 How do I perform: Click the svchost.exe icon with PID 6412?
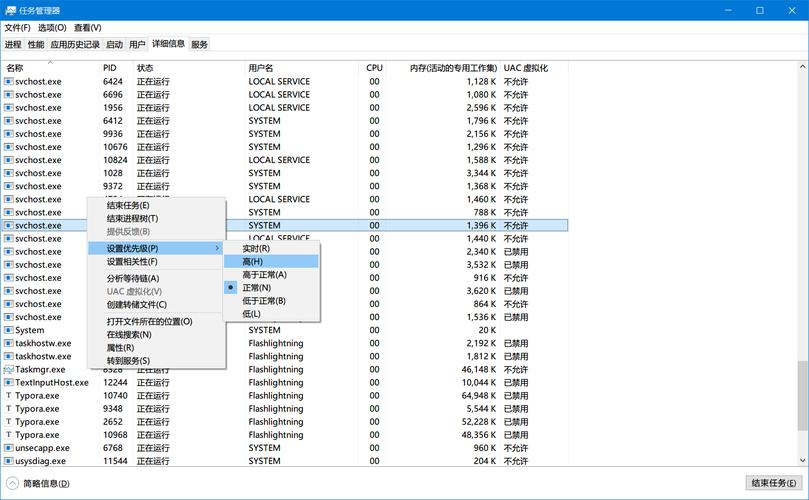pos(9,121)
